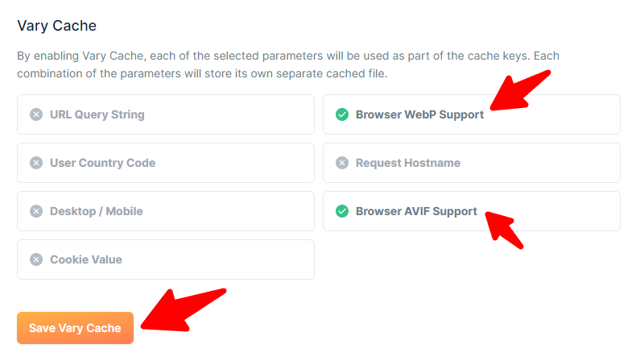Screen dimensions: 644x361
Task: Enable the URL Query String option
Action: [x=166, y=114]
